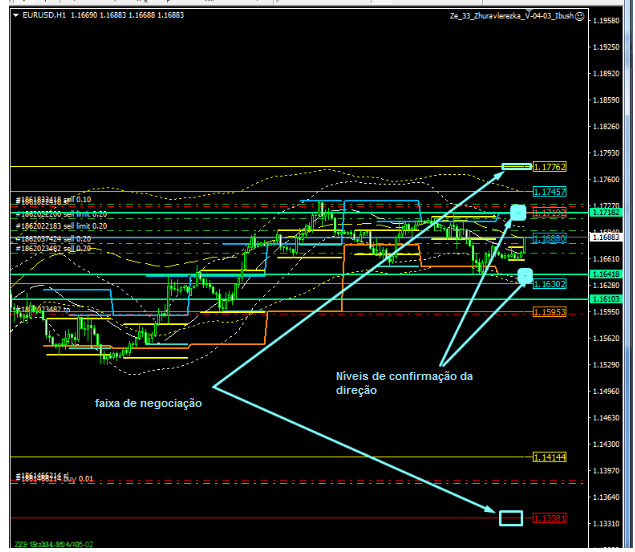Select the cyan 1.17457 price level tag

click(x=550, y=191)
